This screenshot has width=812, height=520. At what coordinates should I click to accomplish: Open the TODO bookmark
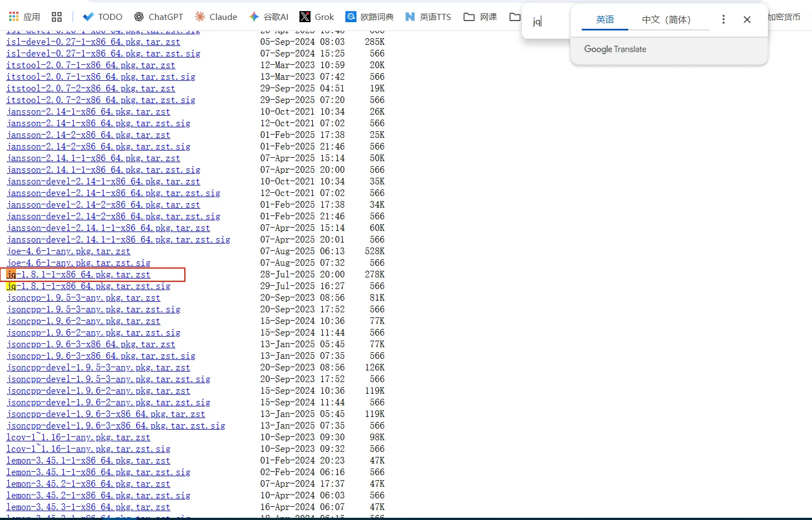102,17
